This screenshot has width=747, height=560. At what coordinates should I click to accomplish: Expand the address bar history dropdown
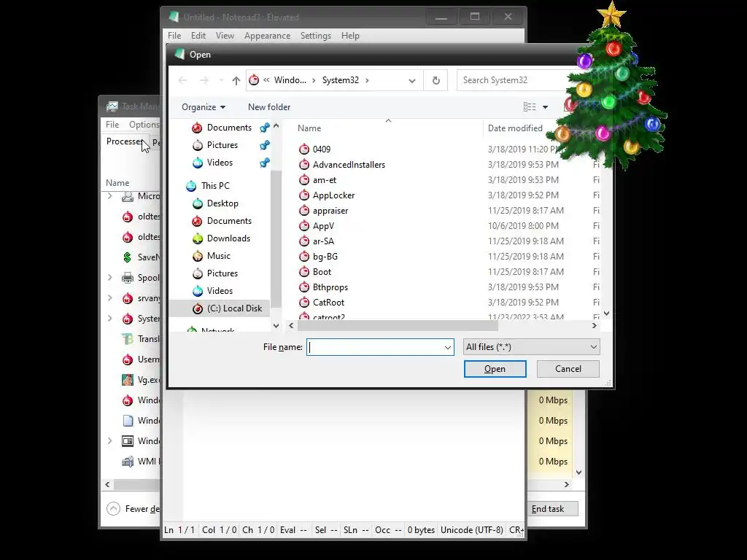[x=412, y=80]
